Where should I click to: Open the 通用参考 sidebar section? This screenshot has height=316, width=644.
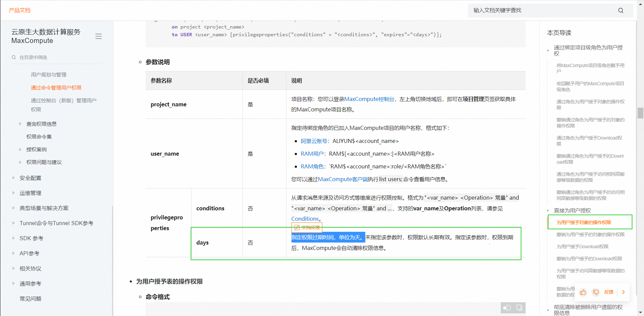click(x=31, y=283)
